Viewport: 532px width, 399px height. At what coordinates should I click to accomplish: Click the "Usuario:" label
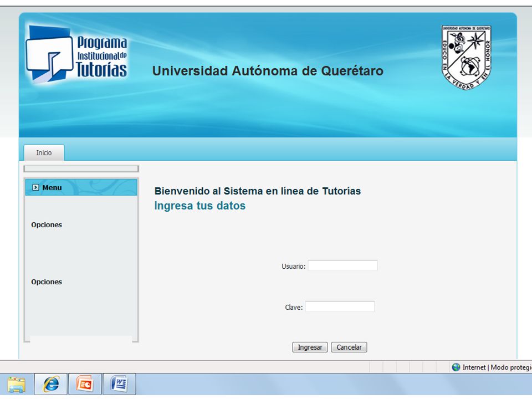point(294,267)
